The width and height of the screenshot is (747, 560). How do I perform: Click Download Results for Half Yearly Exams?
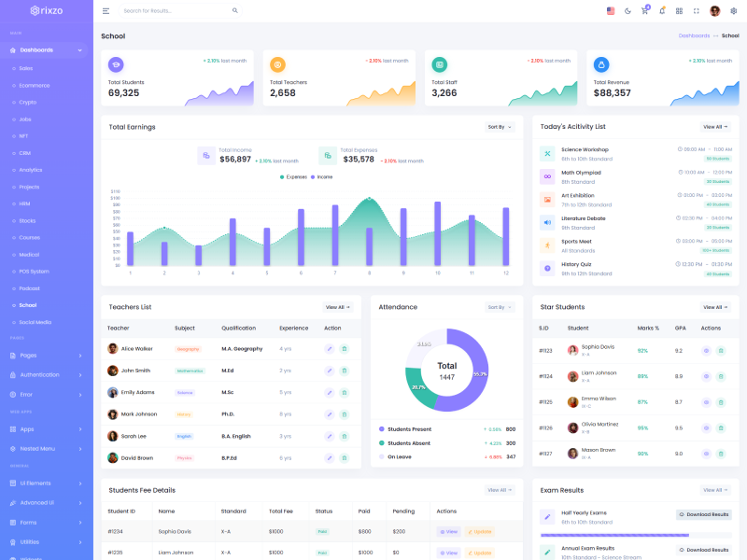tap(703, 514)
